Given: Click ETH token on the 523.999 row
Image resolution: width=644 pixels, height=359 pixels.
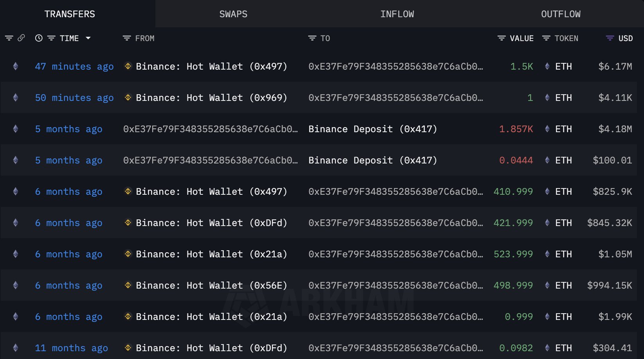Looking at the screenshot, I should (563, 254).
